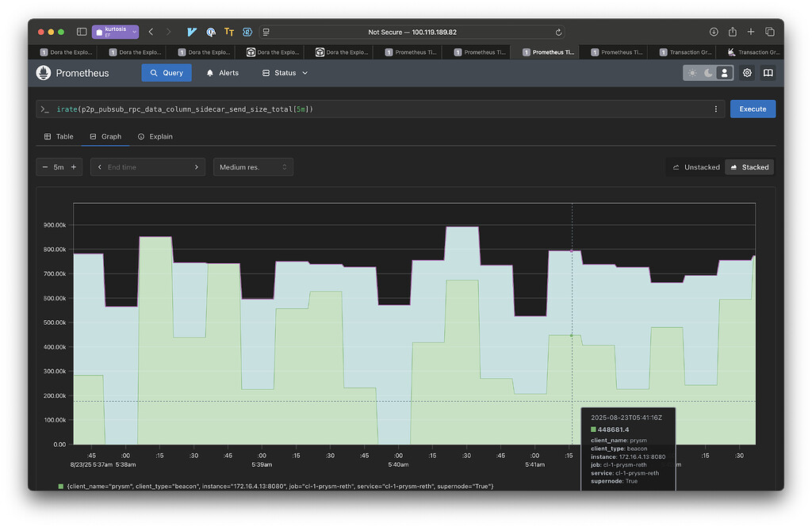The image size is (812, 527).
Task: Open the Prometheus settings gear
Action: point(747,73)
